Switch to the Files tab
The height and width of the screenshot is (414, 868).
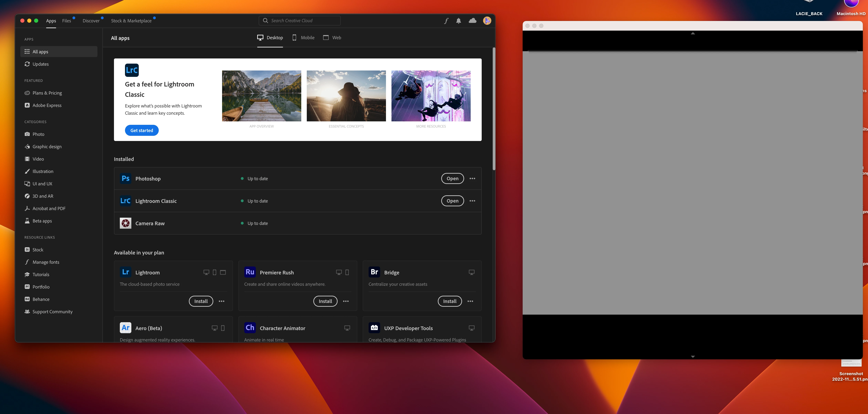tap(67, 21)
